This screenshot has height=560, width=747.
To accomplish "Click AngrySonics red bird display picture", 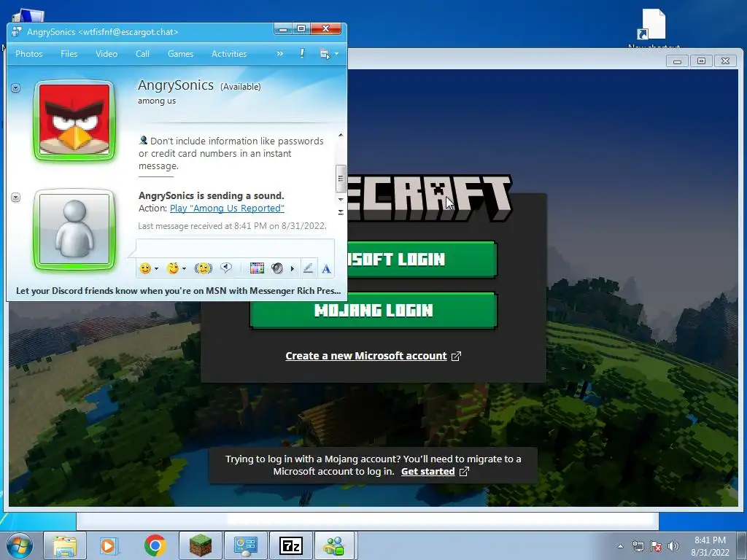I will tap(74, 120).
